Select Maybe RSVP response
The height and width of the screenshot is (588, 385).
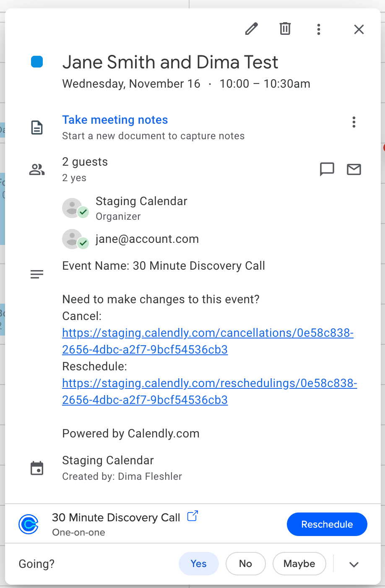[x=299, y=564]
